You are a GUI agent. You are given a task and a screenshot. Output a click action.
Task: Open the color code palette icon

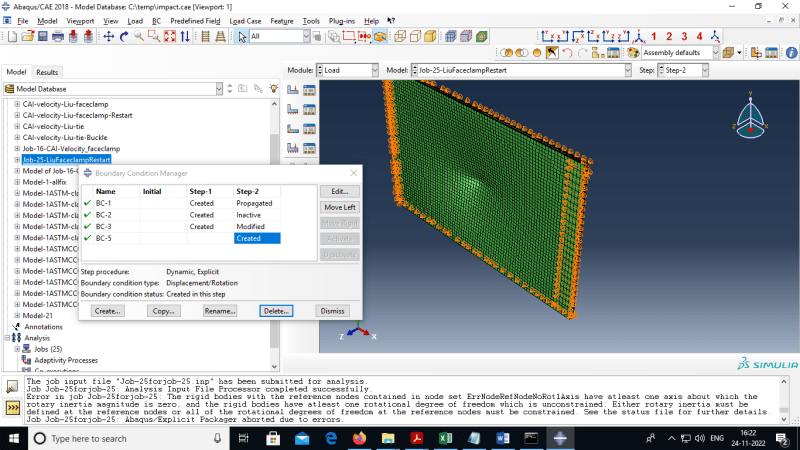[633, 53]
